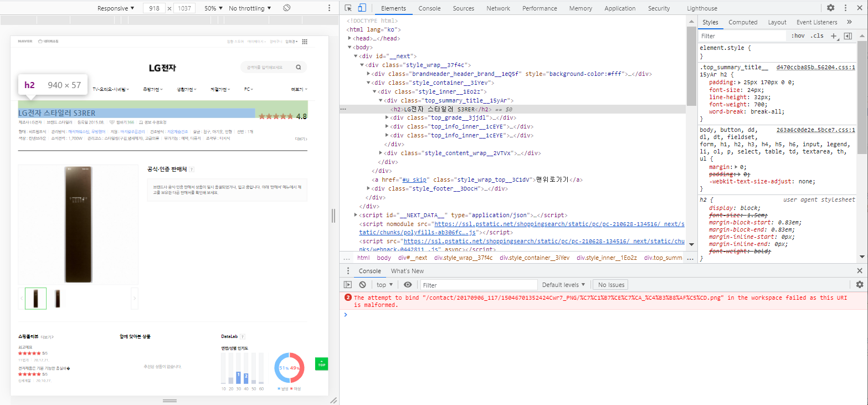Clear the console with the ban icon
This screenshot has height=405, width=868.
tap(362, 285)
